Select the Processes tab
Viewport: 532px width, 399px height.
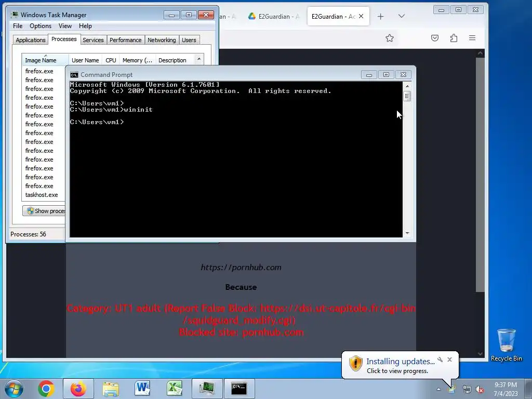(x=64, y=39)
